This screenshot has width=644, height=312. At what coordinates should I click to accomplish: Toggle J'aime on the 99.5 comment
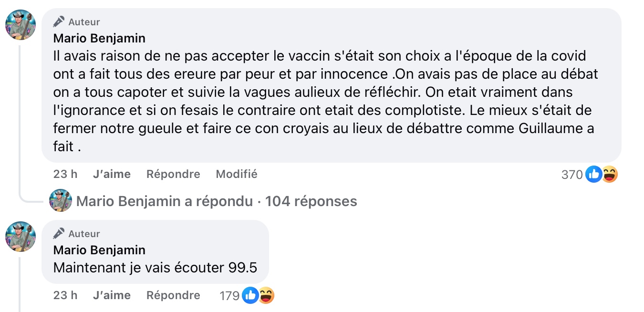[x=112, y=295]
